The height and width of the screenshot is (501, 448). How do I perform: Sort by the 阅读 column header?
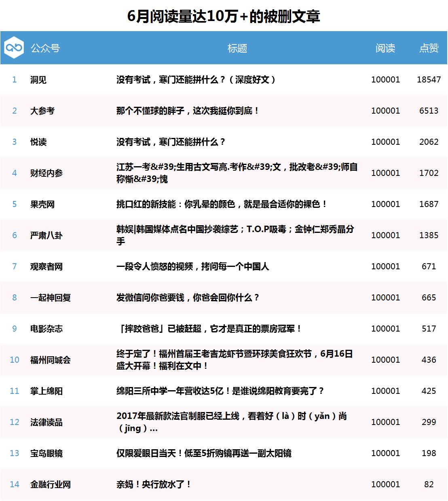385,48
